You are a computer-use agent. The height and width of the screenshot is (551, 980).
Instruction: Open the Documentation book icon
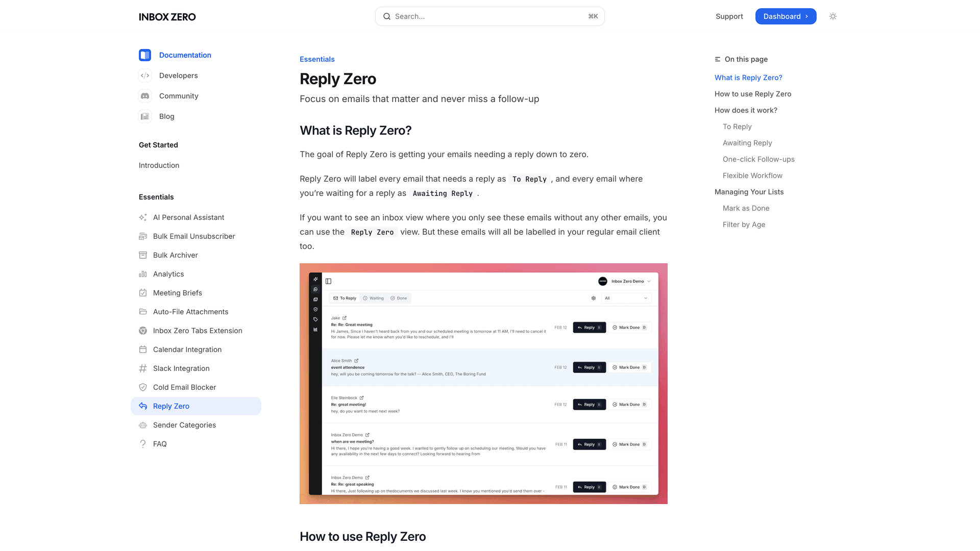coord(145,55)
